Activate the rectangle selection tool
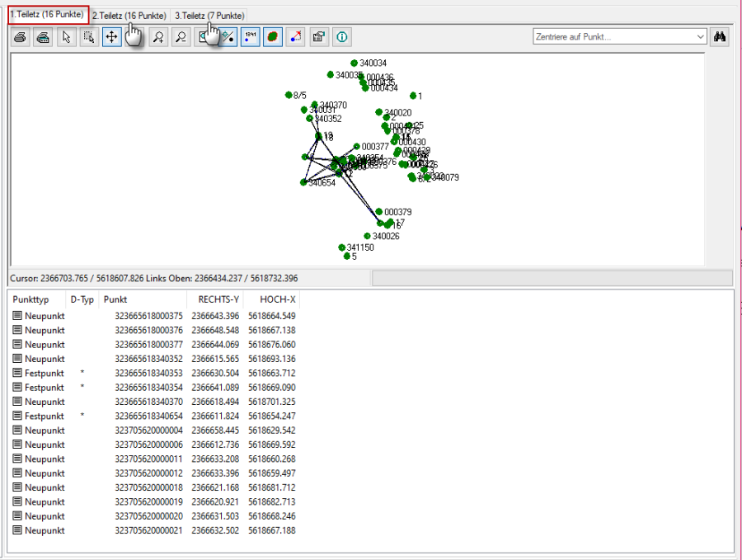The width and height of the screenshot is (742, 560). pos(89,37)
